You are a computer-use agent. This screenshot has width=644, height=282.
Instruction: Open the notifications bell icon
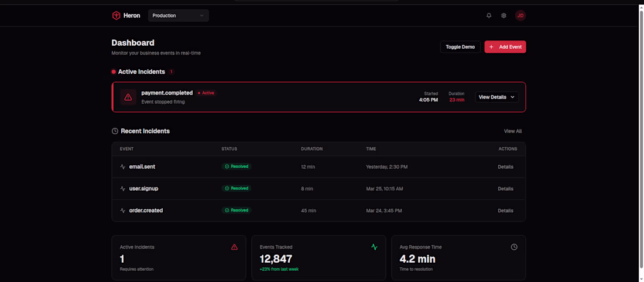489,16
